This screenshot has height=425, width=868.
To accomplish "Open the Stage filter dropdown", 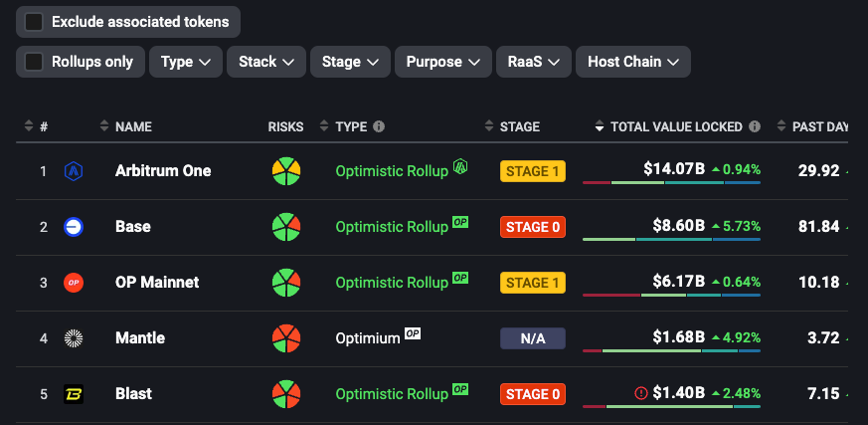I will click(350, 62).
